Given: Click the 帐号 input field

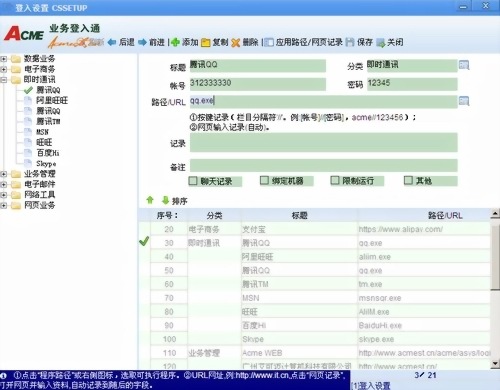Looking at the screenshot, I should coord(258,84).
